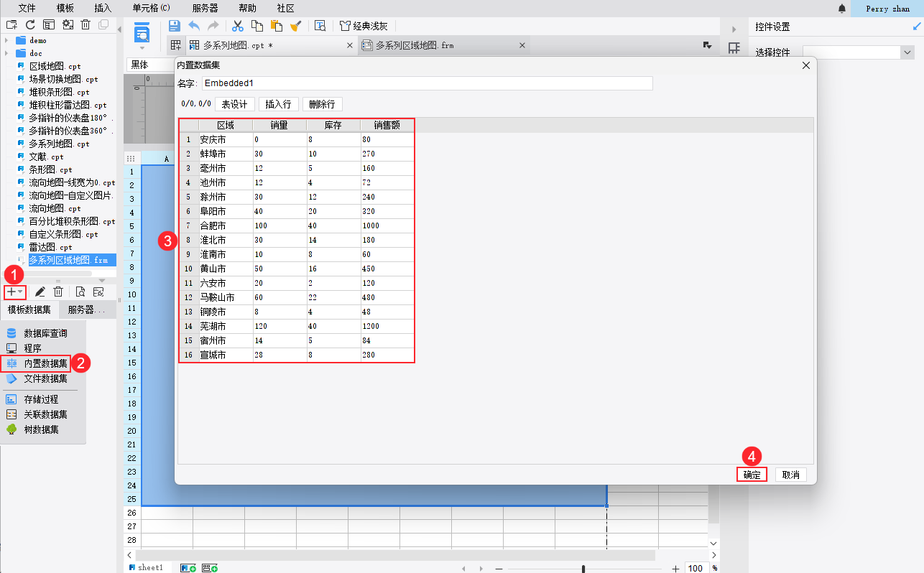Open 雷达图.cpt in the file tree
Viewport: 924px width, 573px height.
50,247
